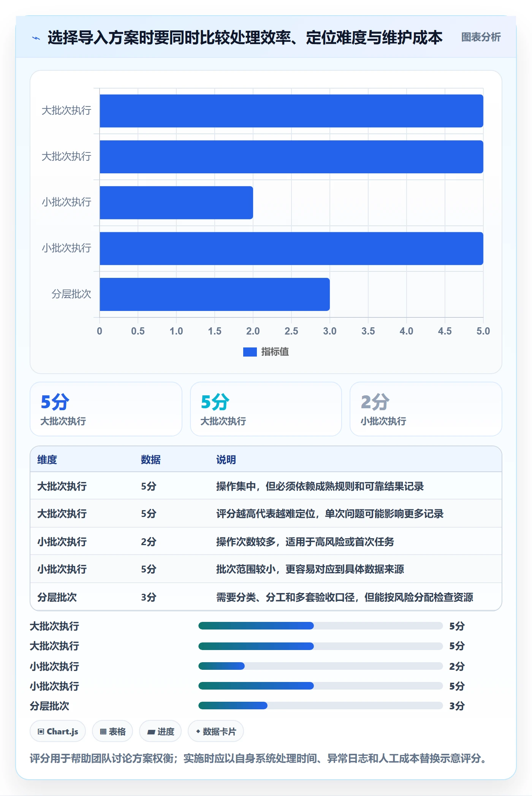Click 分层批次 in the table's 维度 column
This screenshot has width=532, height=796.
[x=57, y=597]
